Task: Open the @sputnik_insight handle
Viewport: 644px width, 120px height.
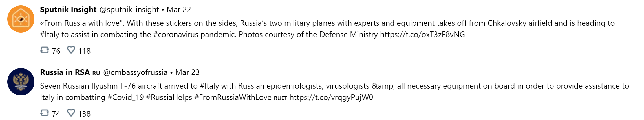Action: 129,10
